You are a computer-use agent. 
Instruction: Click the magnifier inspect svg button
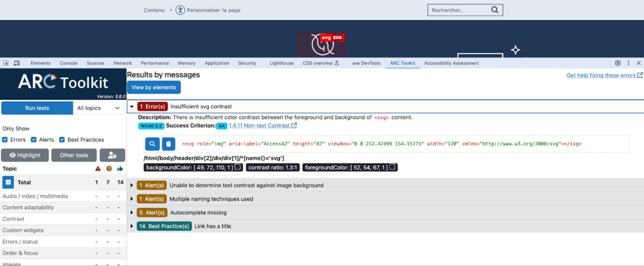coord(152,144)
